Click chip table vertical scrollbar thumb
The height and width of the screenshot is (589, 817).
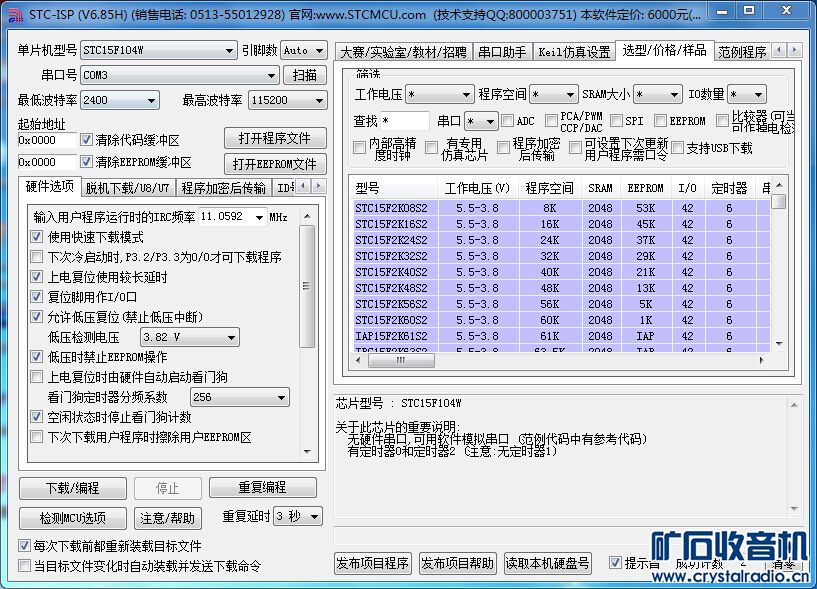coord(779,201)
